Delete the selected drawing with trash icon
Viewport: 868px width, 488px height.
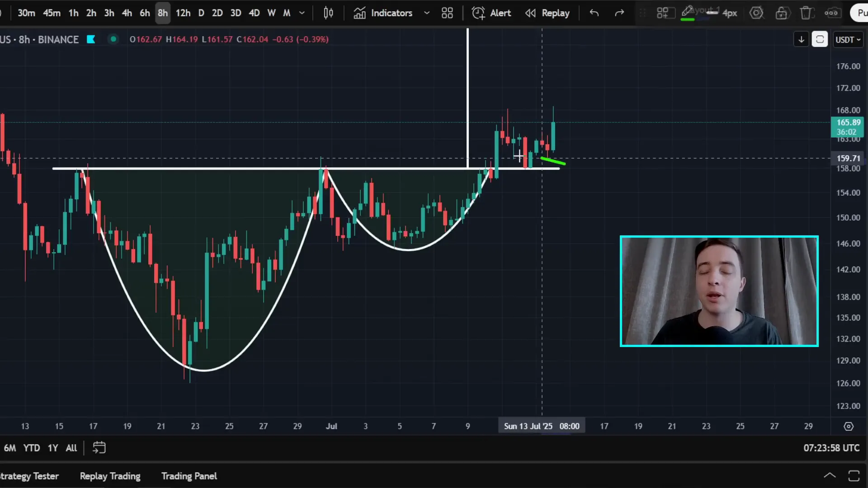[x=806, y=13]
